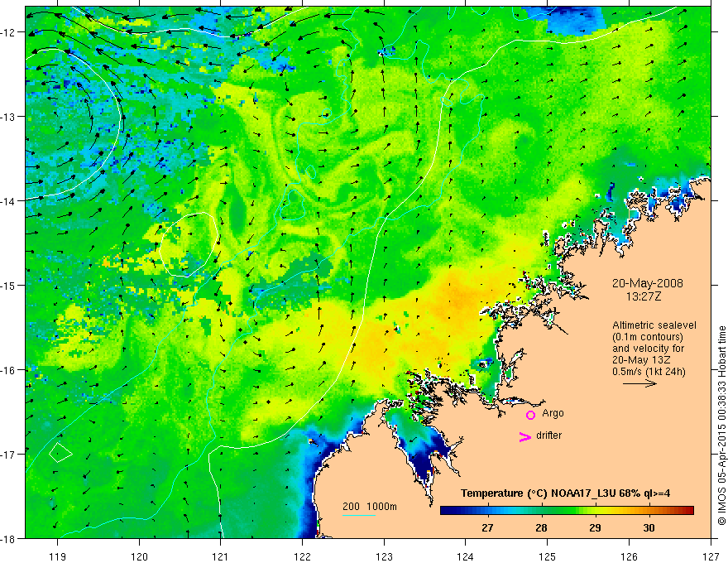Image resolution: width=728 pixels, height=563 pixels.
Task: Click the colorbar tick label '29'
Action: (x=595, y=527)
